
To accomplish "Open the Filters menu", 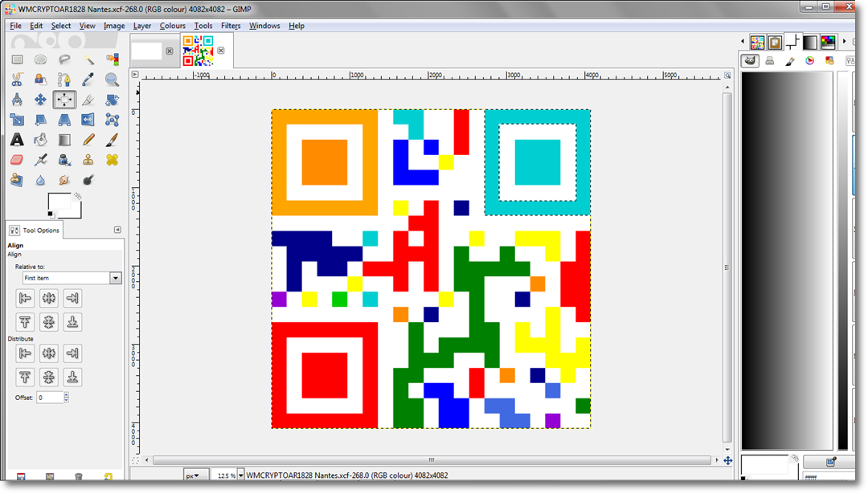I will pos(231,26).
